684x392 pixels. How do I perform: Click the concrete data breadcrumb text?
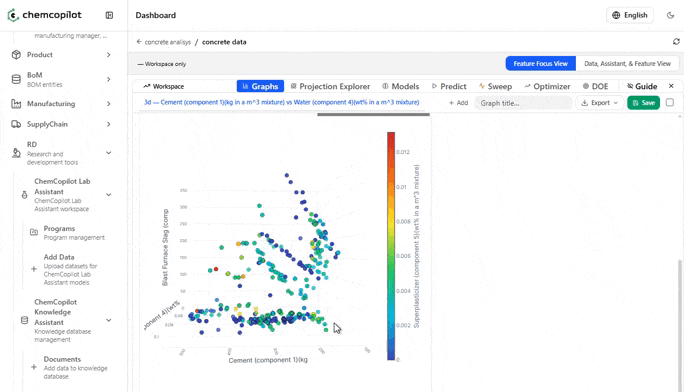[224, 42]
